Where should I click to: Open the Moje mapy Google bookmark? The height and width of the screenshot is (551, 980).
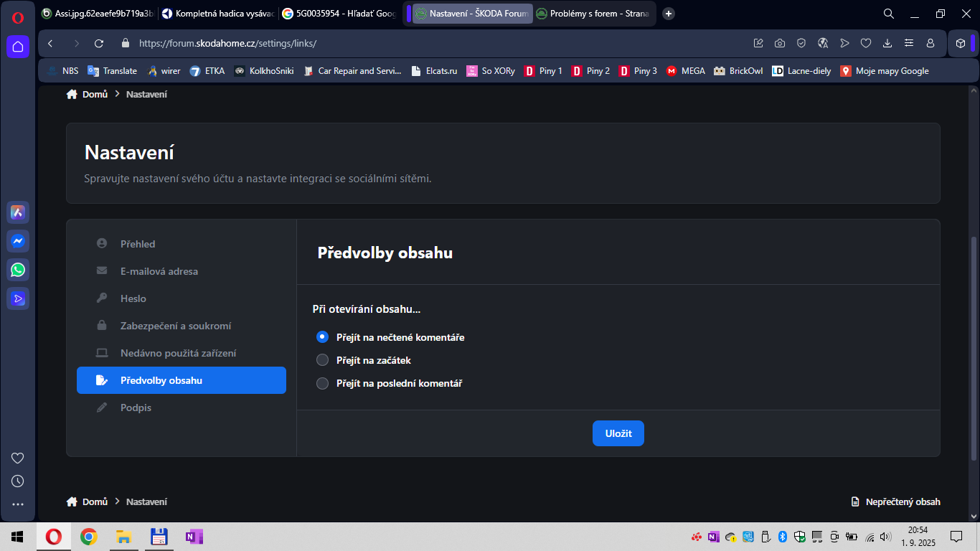click(885, 71)
